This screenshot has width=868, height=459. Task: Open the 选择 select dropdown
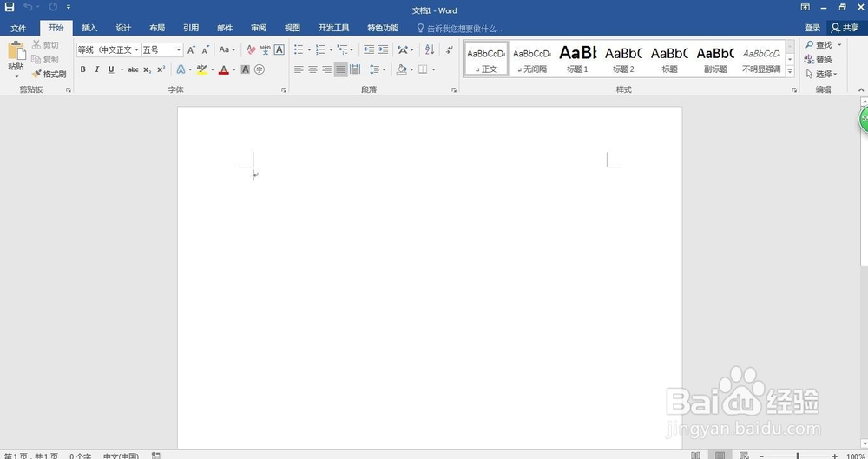tap(822, 74)
